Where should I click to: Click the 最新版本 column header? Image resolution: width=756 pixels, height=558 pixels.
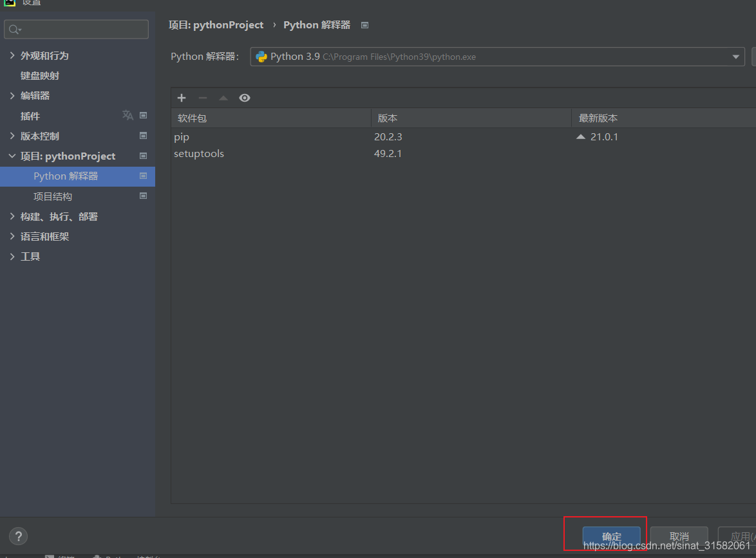664,118
